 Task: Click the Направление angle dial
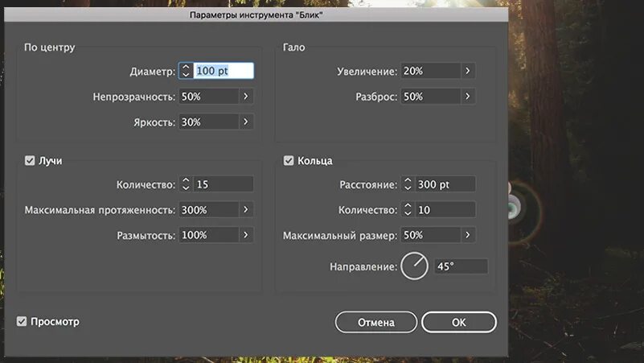tap(414, 266)
